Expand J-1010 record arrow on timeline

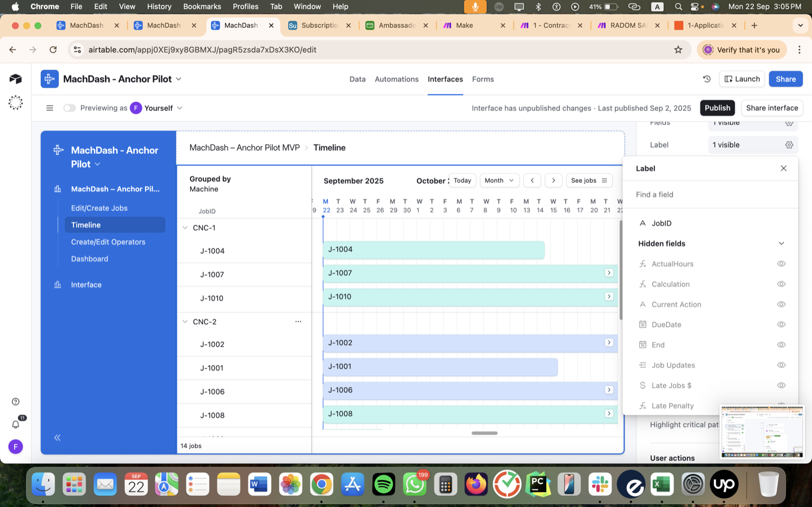[x=609, y=297]
